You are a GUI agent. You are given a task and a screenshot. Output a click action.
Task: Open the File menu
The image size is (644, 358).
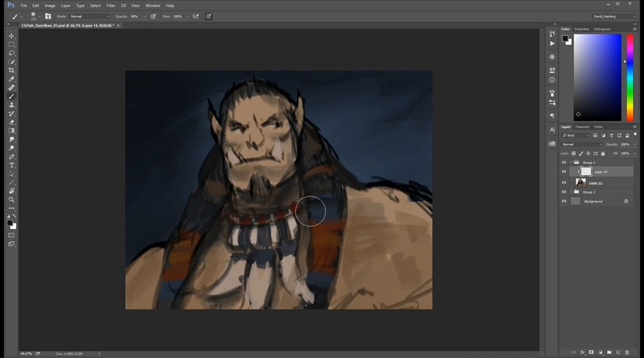[23, 5]
